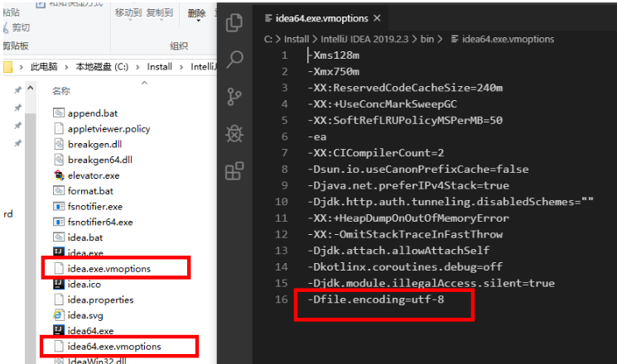Select the breakgen64.dll file
Screen dimensions: 617x364
tap(100, 160)
